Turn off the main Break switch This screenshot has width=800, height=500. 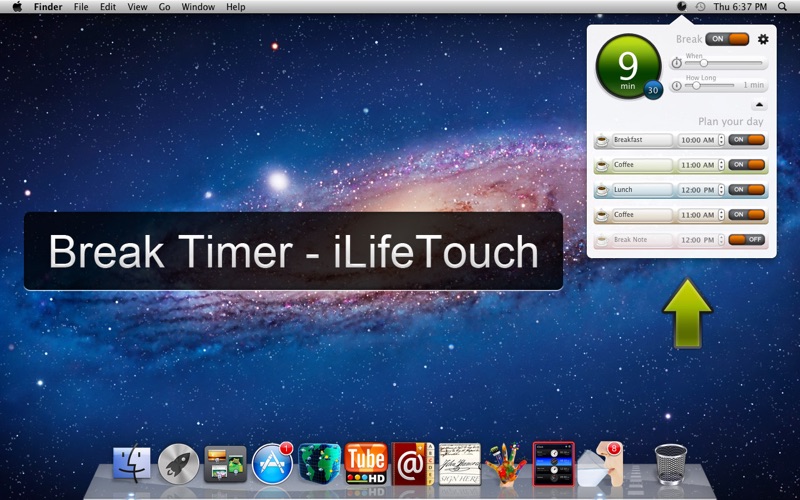pyautogui.click(x=727, y=39)
